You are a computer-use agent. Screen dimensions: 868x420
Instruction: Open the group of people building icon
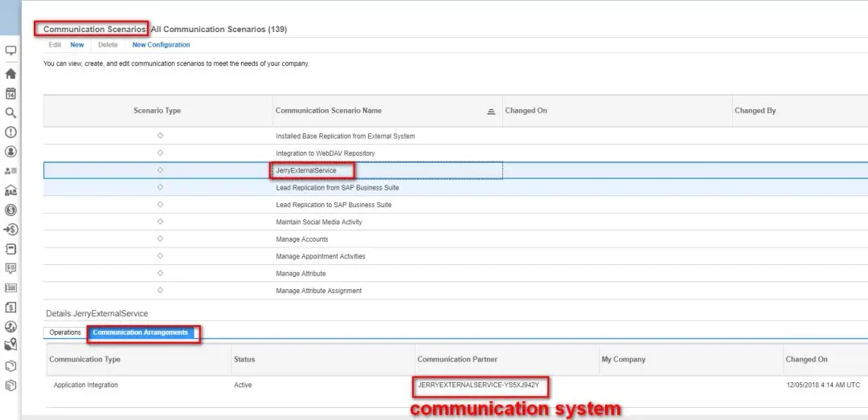(10, 191)
